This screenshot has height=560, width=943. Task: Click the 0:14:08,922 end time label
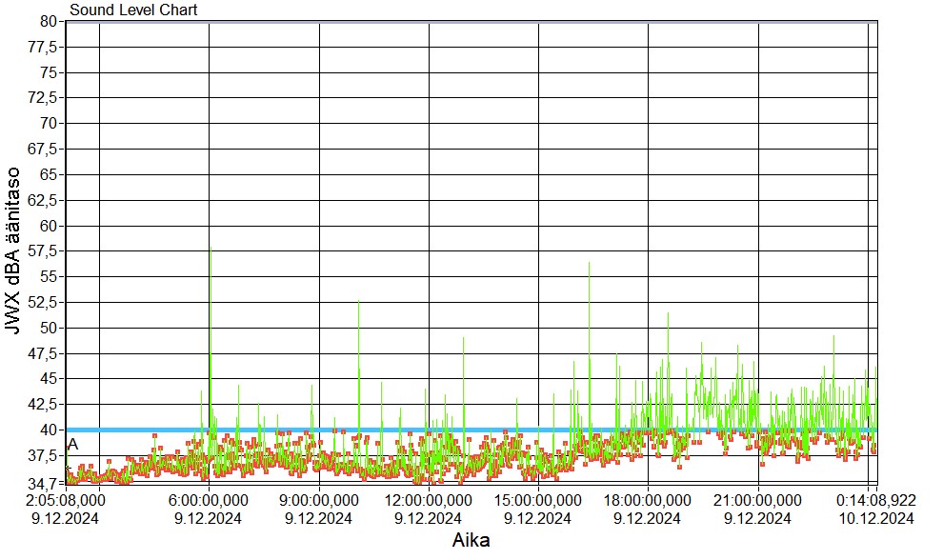873,501
